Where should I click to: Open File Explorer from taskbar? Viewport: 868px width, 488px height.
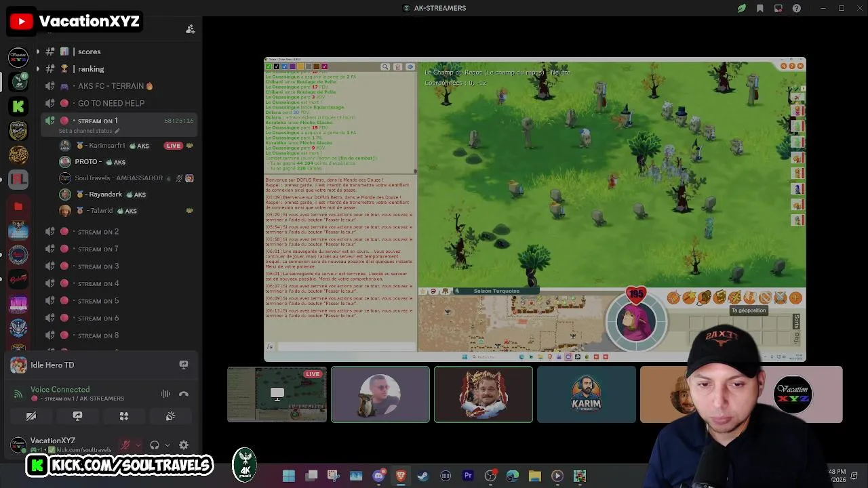click(535, 476)
